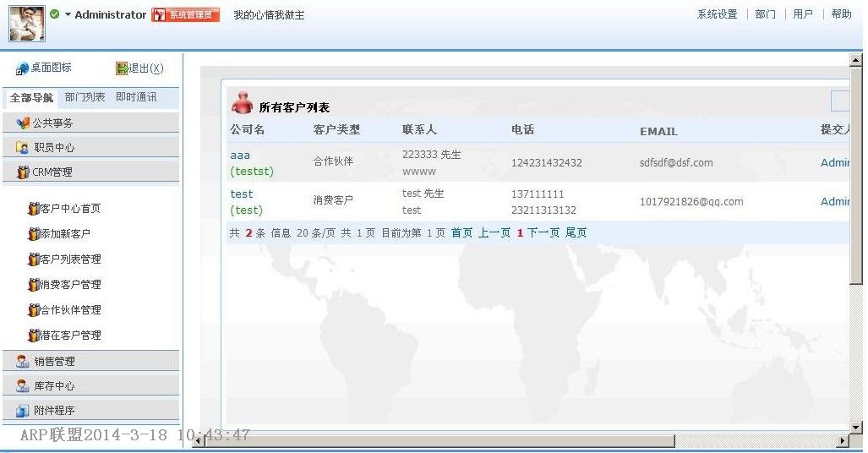Screen dimensions: 868x453
Task: Click the 消费客户 customer type cell
Action: coord(333,200)
